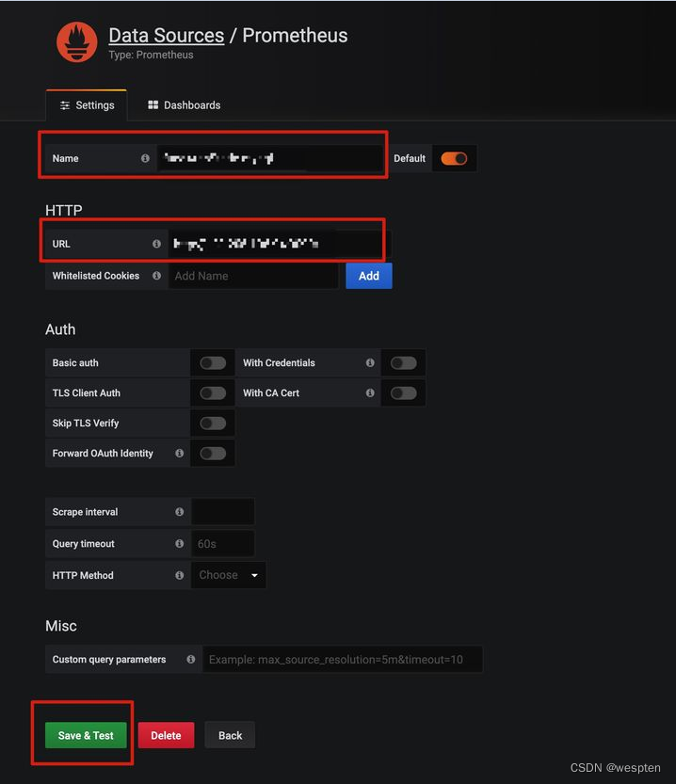Enable the With CA Cert toggle
This screenshot has height=784, width=676.
(x=404, y=393)
